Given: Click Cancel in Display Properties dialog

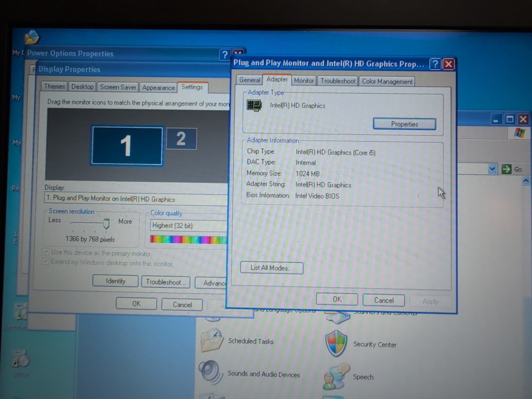Looking at the screenshot, I should click(182, 305).
